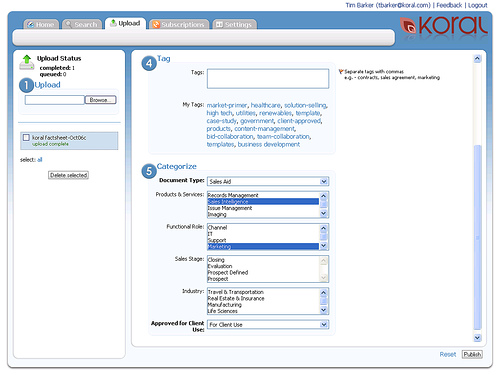The image size is (500, 375).
Task: Click the Logout link
Action: [x=478, y=5]
